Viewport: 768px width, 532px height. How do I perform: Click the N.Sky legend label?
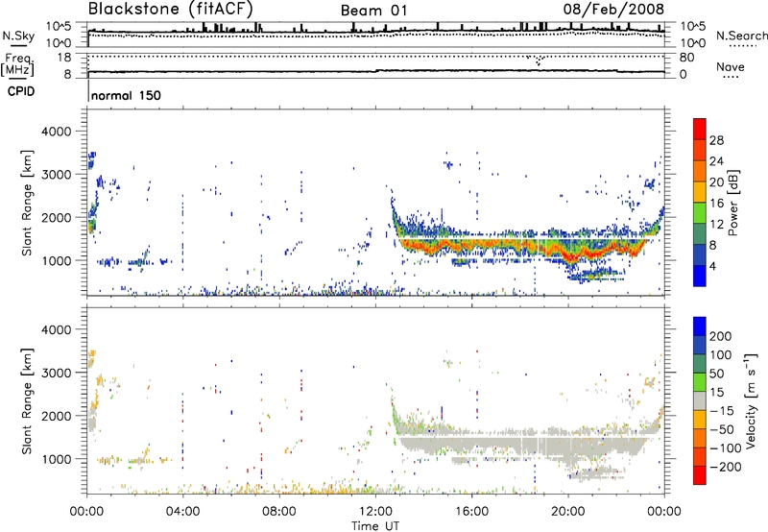click(18, 36)
